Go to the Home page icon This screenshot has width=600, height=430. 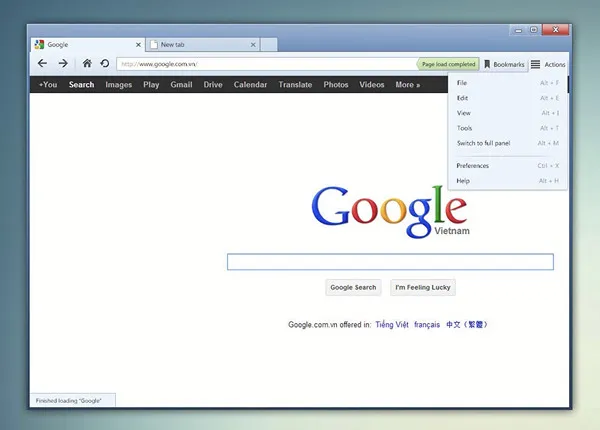tap(87, 64)
